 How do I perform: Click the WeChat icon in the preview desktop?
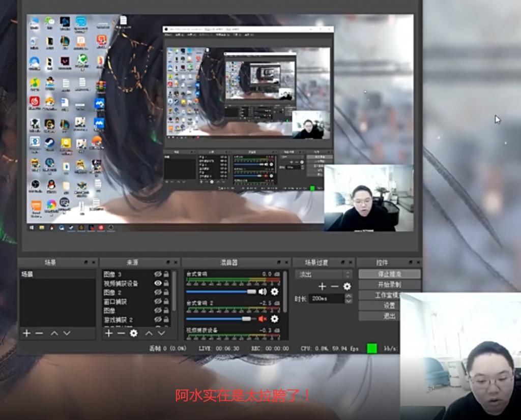50,22
